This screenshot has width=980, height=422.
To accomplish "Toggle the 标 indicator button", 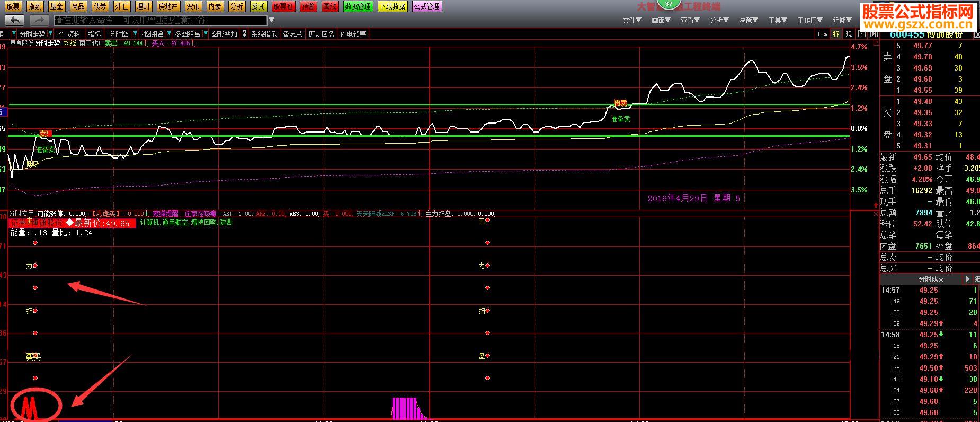I will 836,34.
